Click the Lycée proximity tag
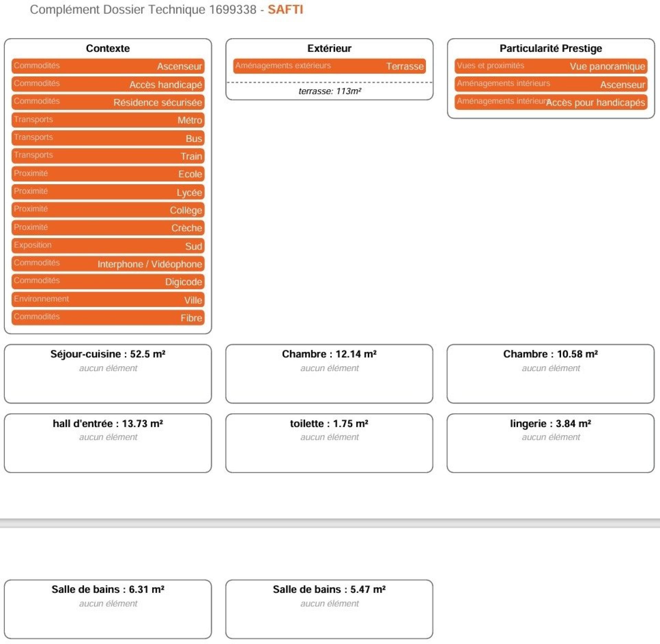660x644 pixels. (x=108, y=192)
